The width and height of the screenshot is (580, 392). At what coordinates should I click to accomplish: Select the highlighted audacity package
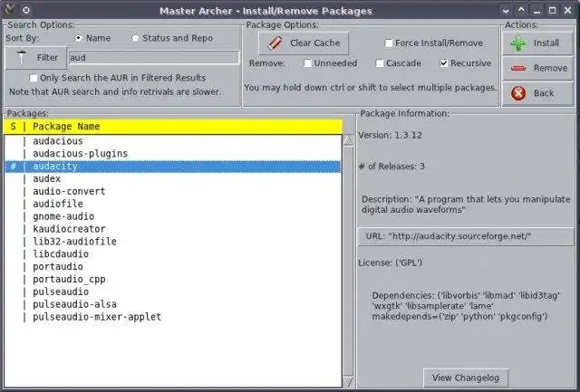[x=173, y=167]
